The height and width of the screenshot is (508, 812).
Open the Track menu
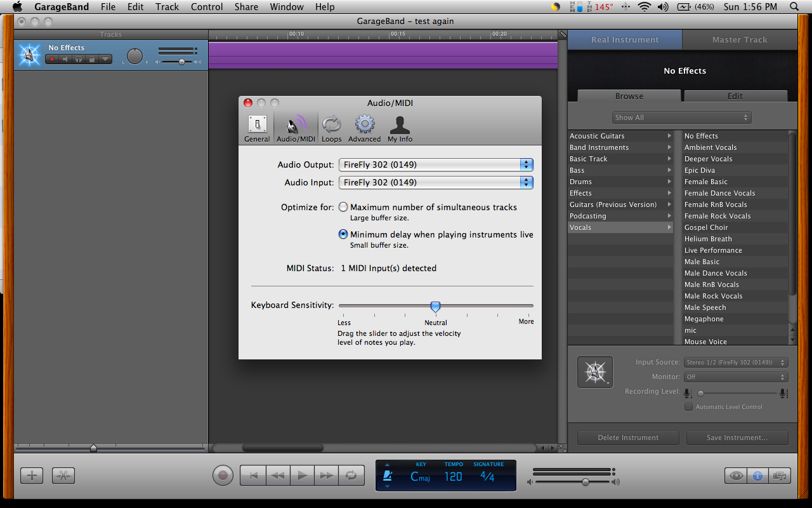[167, 7]
